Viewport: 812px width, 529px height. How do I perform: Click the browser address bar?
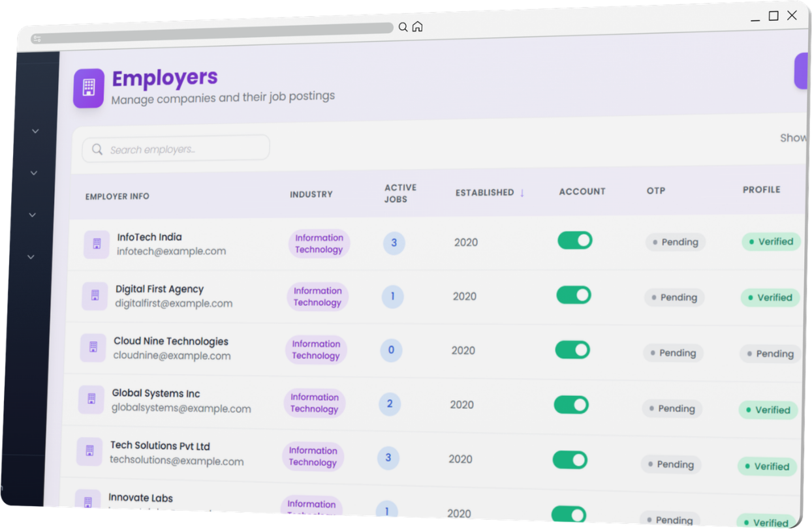click(211, 33)
